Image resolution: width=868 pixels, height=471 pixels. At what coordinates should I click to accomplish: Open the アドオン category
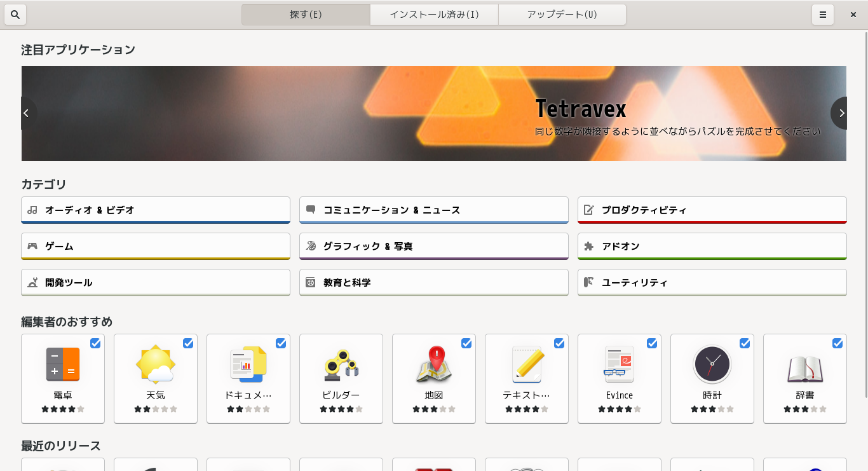coord(712,246)
